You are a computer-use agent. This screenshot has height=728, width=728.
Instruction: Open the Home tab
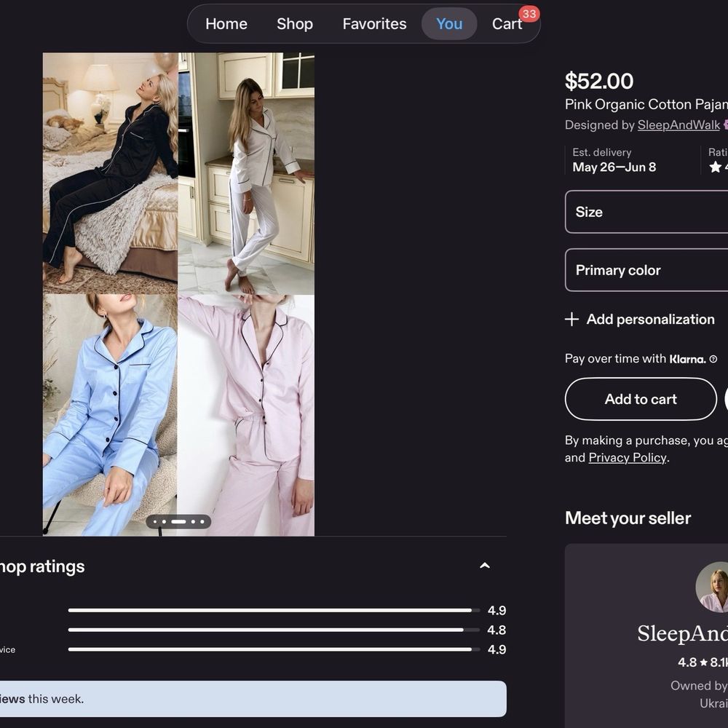point(226,24)
